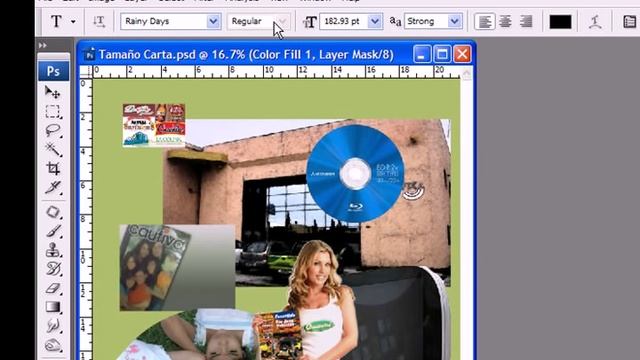This screenshot has width=640, height=360.
Task: Select the Rectangular Marquee tool
Action: point(53,111)
